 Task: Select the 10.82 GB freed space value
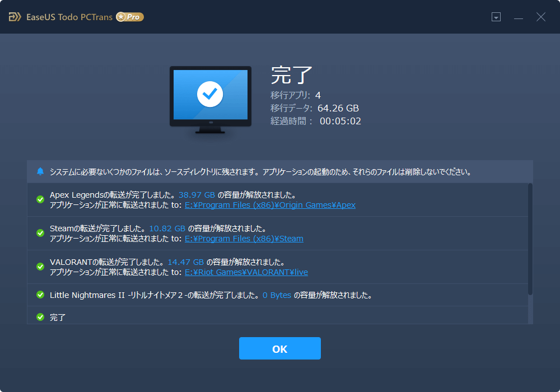[167, 228]
